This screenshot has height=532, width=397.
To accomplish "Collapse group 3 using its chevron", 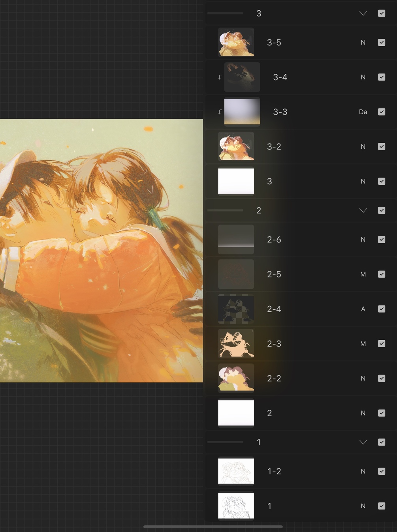I will pos(363,13).
